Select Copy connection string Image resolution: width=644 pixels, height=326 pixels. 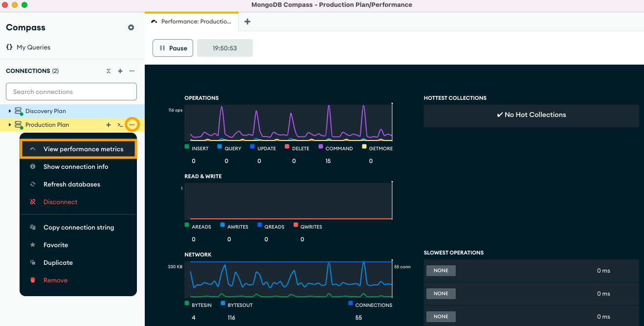(x=78, y=228)
